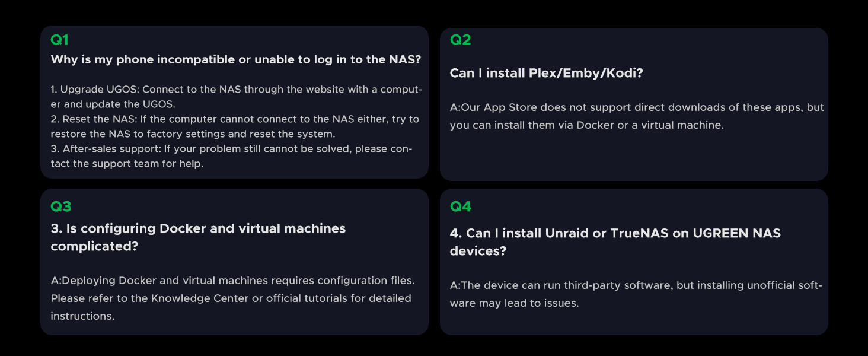This screenshot has height=356, width=868.
Task: Click the answer starting 'Our App Store'
Action: (x=637, y=116)
